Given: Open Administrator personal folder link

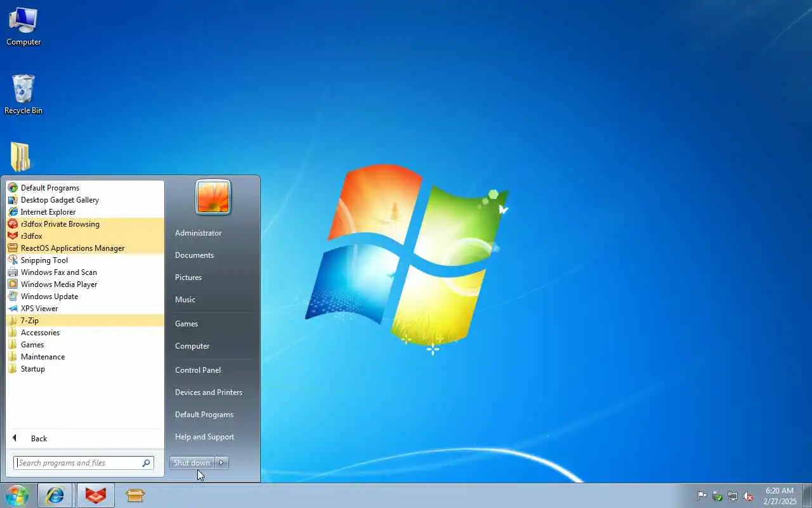Looking at the screenshot, I should click(x=199, y=233).
